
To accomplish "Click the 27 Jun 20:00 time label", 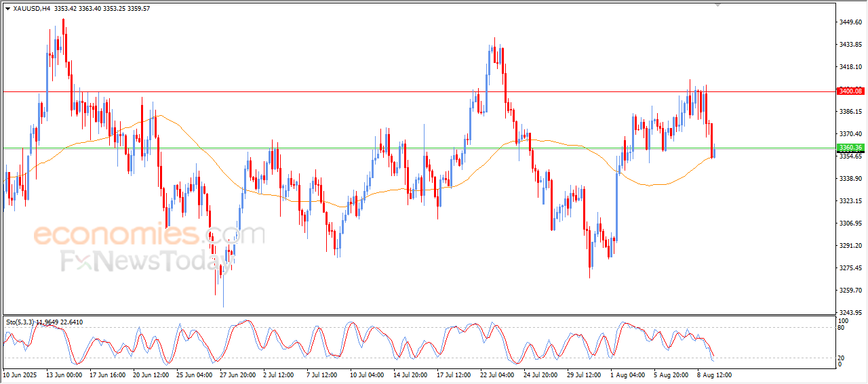I will 237,375.
